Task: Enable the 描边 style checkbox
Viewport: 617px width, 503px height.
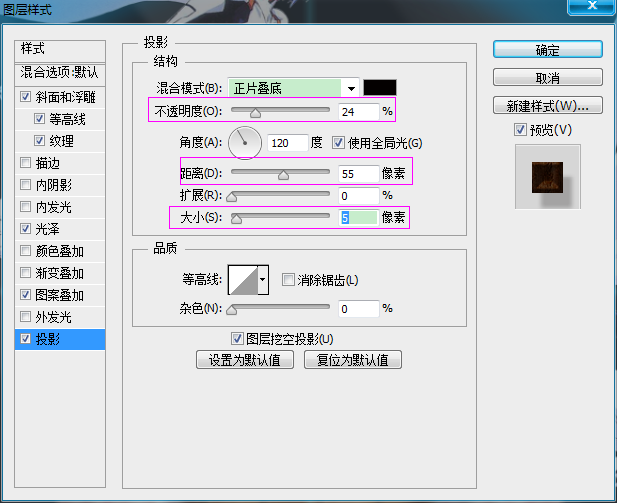Action: pos(26,162)
